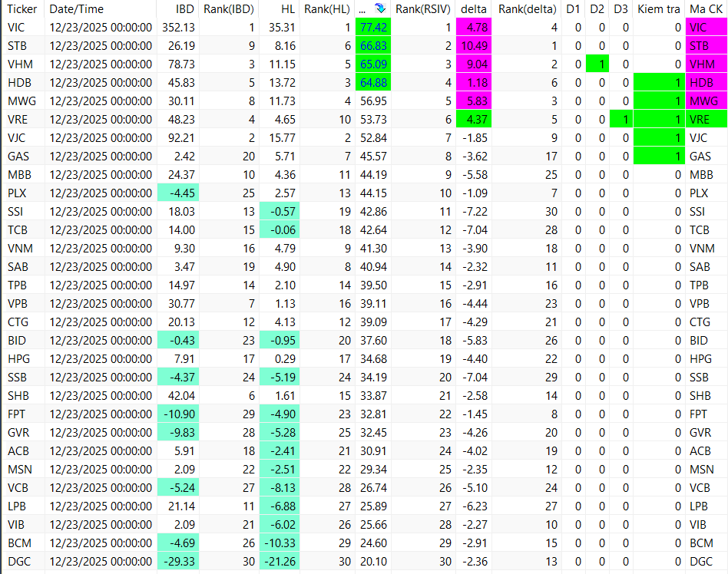Click the green VRE cell in Ma CK
The width and height of the screenshot is (728, 574).
[706, 120]
